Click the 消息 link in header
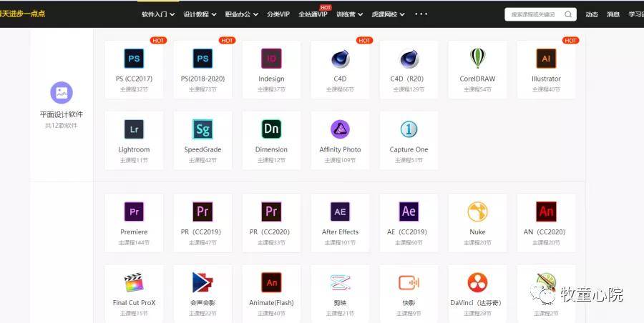This screenshot has height=323, width=644. pyautogui.click(x=613, y=14)
